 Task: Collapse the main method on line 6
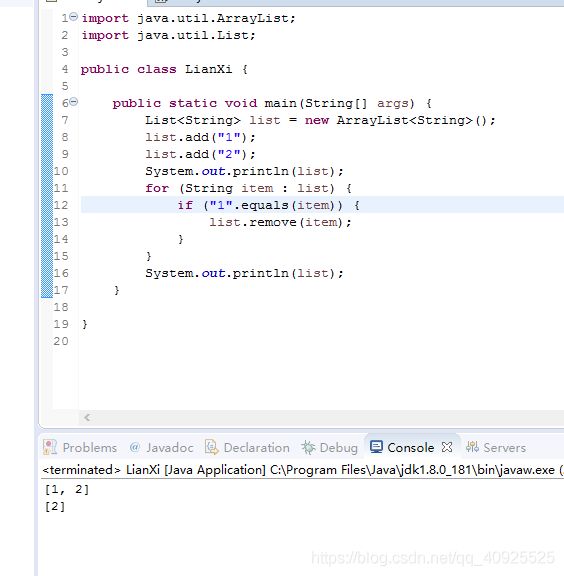(x=73, y=102)
